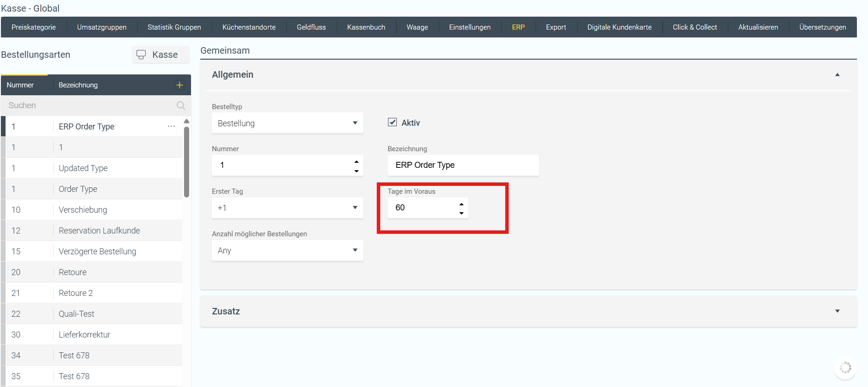
Task: Open the Preiskategorie tab
Action: pyautogui.click(x=34, y=27)
